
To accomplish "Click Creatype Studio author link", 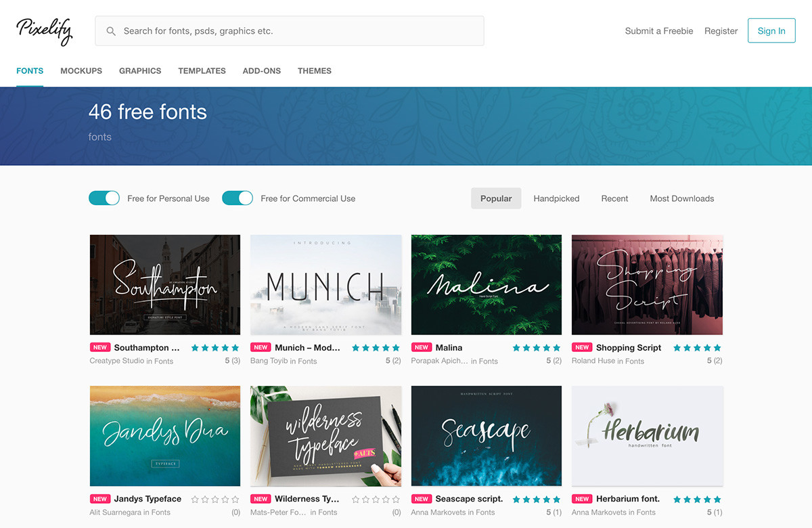I will 115,361.
